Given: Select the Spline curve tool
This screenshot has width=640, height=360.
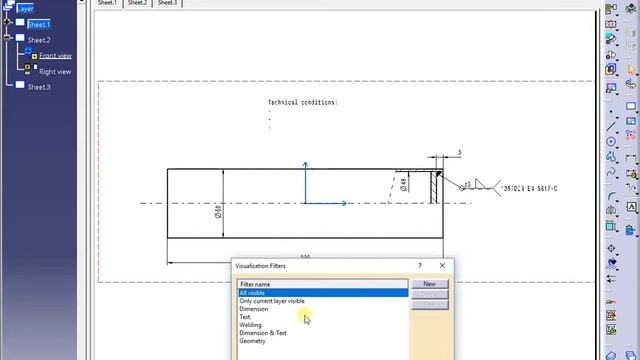Looking at the screenshot, I should (x=611, y=173).
